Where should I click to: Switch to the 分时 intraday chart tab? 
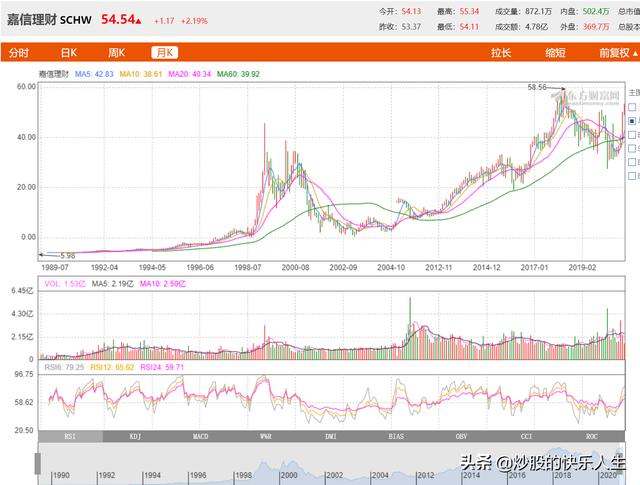tap(19, 53)
